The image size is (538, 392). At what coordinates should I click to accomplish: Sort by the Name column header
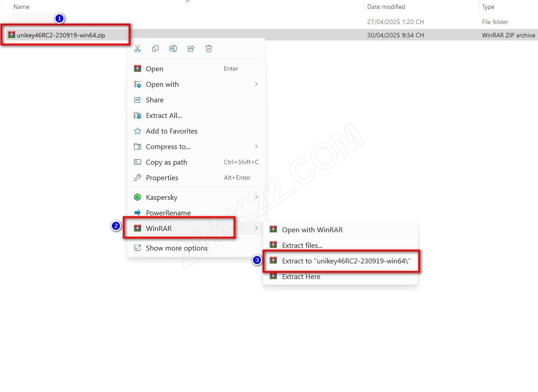tap(21, 7)
